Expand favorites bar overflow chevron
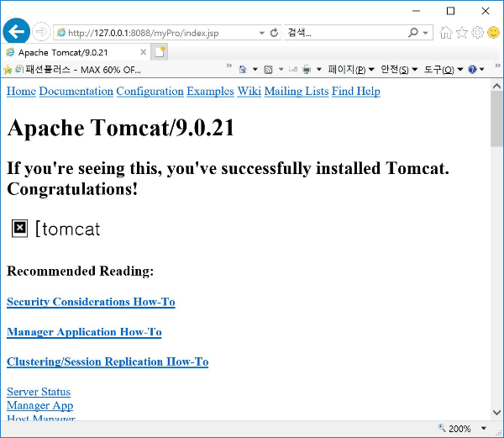The image size is (504, 438). [x=228, y=66]
